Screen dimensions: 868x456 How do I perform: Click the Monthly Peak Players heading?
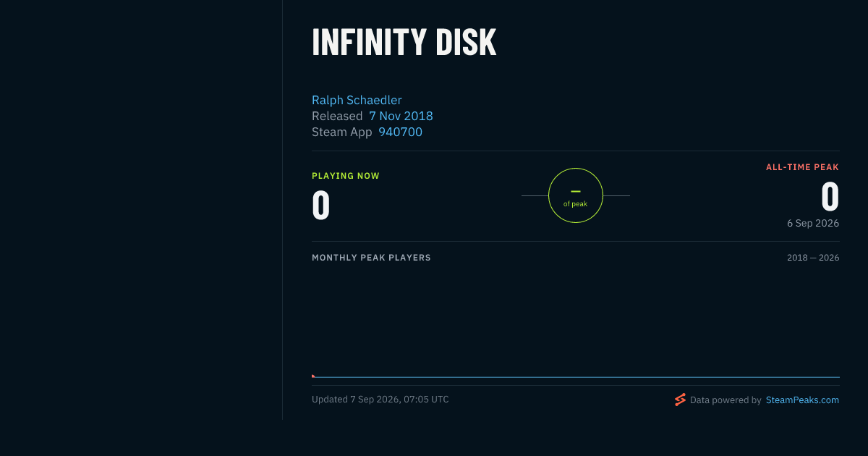371,258
